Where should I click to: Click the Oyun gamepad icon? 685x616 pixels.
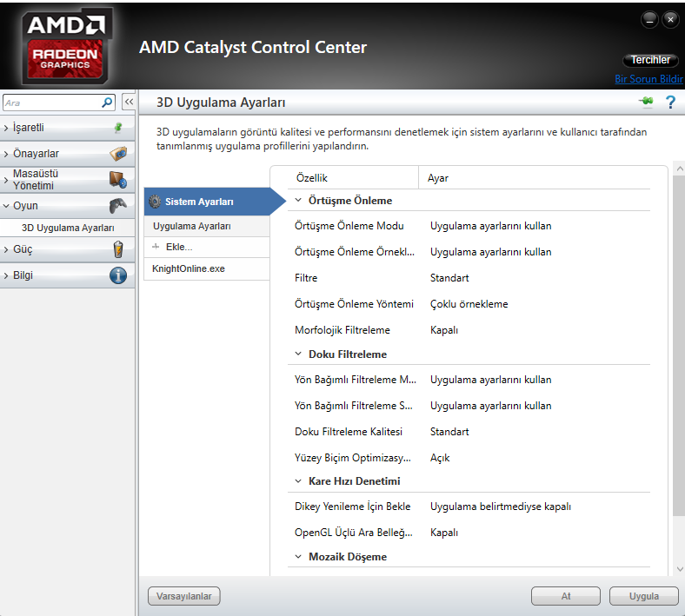click(x=118, y=206)
